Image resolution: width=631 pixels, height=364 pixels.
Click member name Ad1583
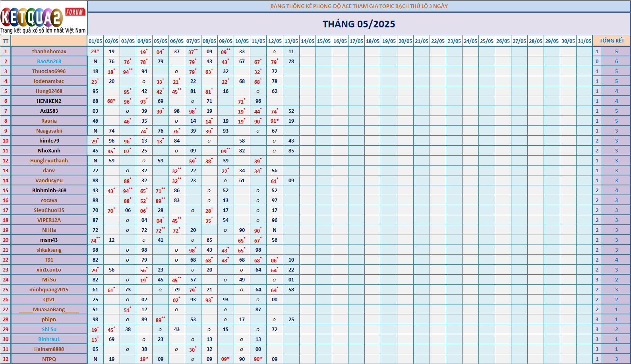pos(49,111)
